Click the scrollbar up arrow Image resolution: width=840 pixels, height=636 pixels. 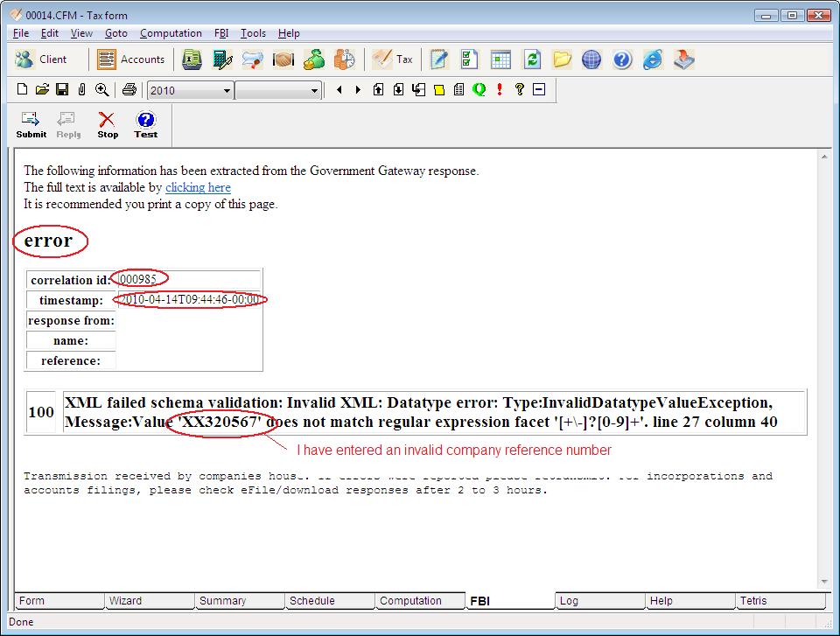[x=824, y=157]
